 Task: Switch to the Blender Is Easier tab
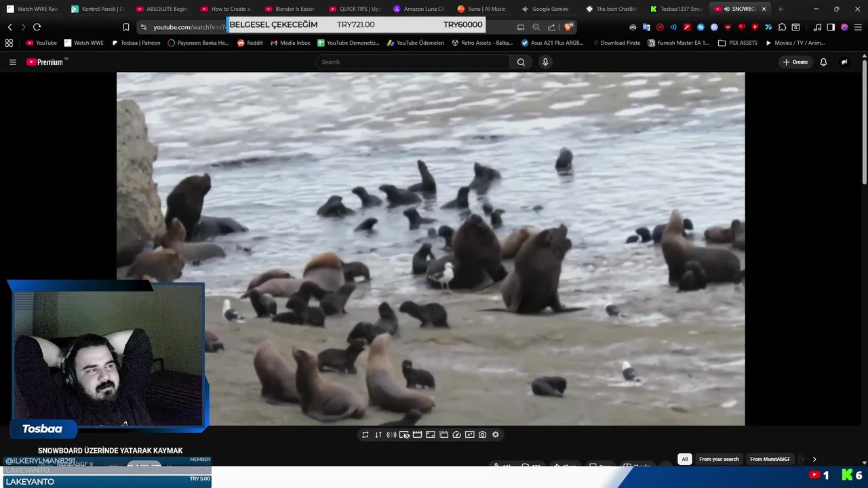point(290,9)
